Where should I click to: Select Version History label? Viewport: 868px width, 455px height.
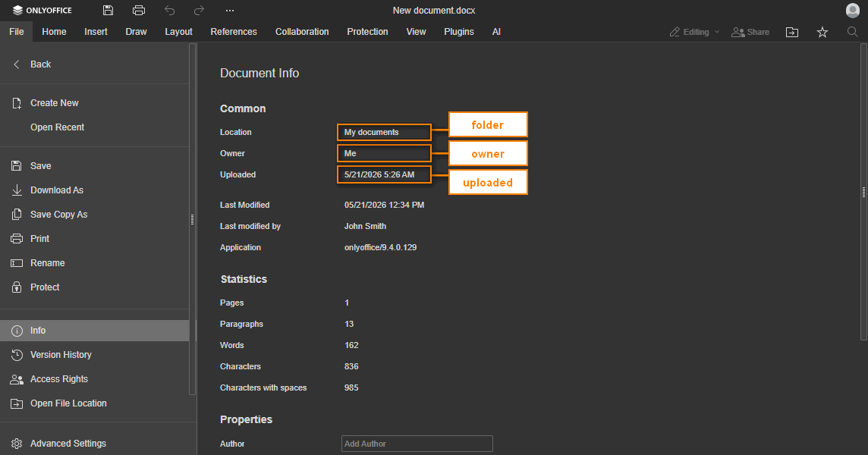61,355
